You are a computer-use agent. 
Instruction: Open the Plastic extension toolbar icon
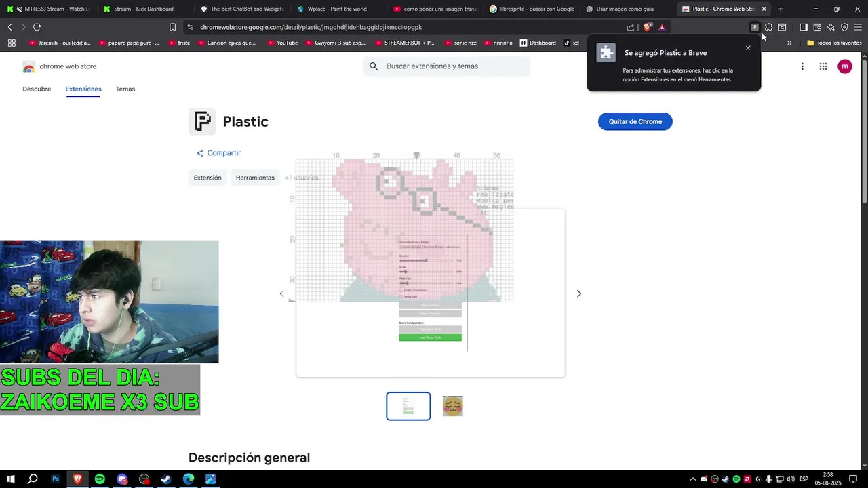coord(754,27)
